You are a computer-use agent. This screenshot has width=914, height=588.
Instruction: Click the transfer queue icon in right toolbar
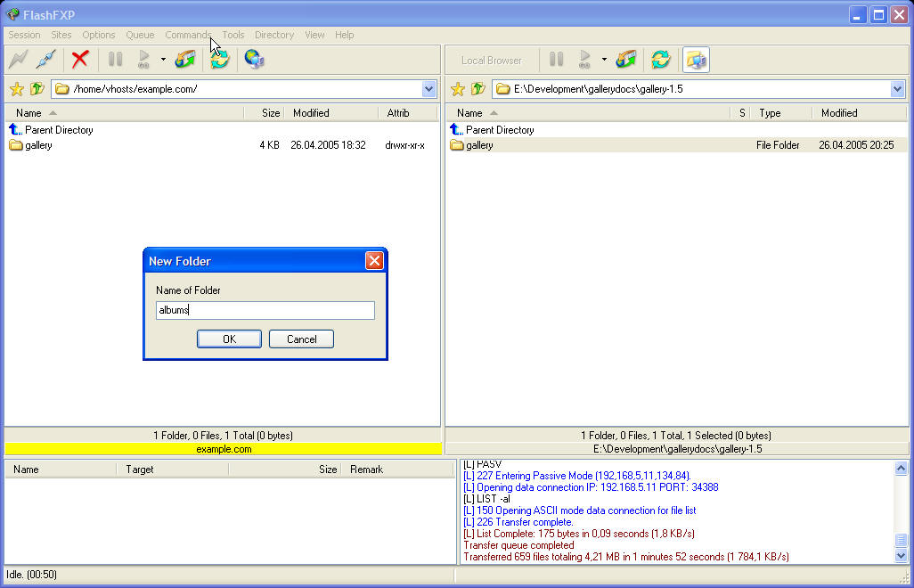[626, 60]
